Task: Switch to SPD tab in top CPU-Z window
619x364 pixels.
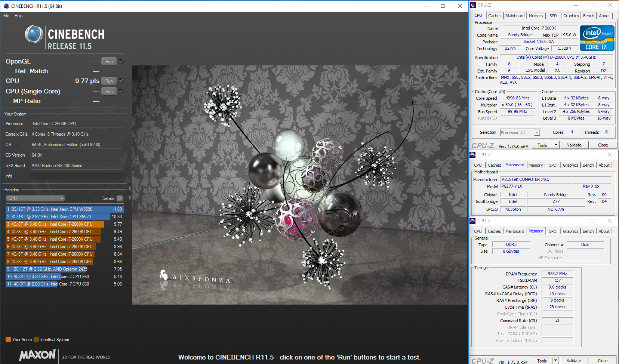Action: [553, 16]
